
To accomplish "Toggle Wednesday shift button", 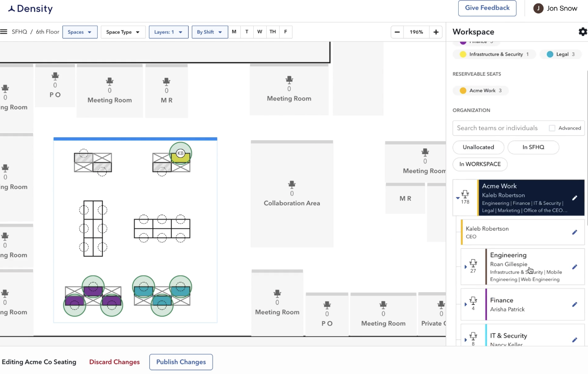I will [x=260, y=32].
